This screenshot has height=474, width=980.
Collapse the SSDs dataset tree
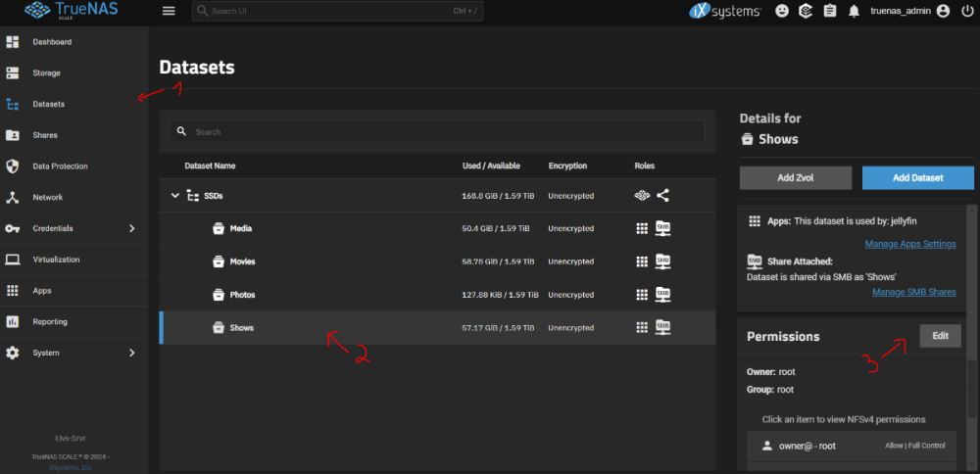point(175,196)
